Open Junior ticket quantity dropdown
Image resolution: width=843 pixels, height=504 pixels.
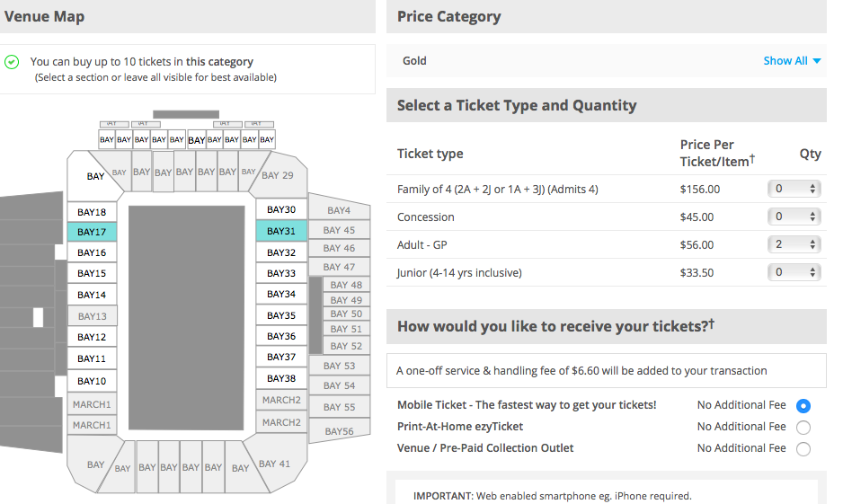(x=794, y=272)
